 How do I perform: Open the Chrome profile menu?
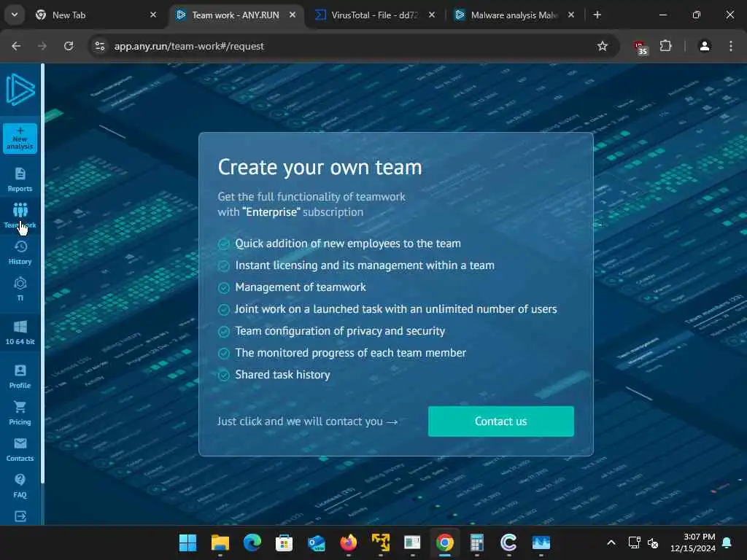click(705, 46)
